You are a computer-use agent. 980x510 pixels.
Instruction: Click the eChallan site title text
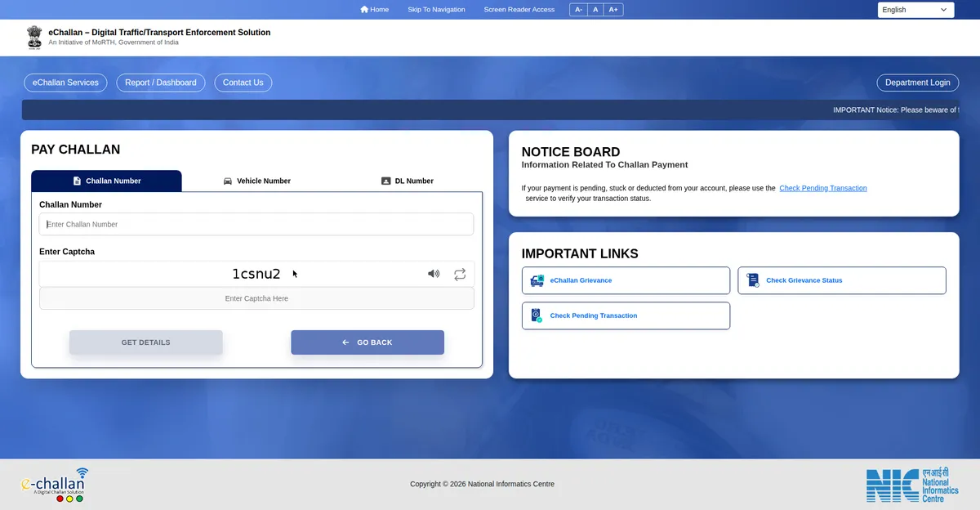(x=159, y=33)
